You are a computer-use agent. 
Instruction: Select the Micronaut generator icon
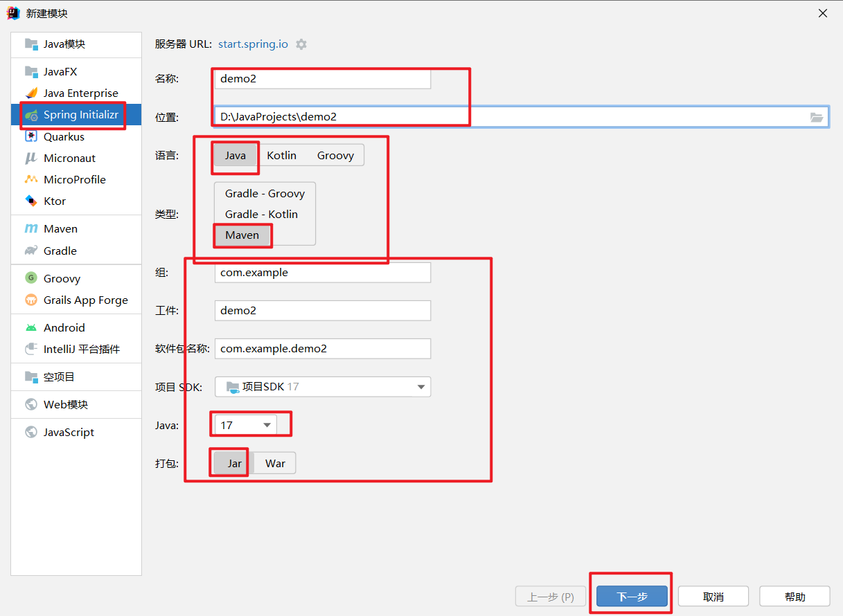31,158
